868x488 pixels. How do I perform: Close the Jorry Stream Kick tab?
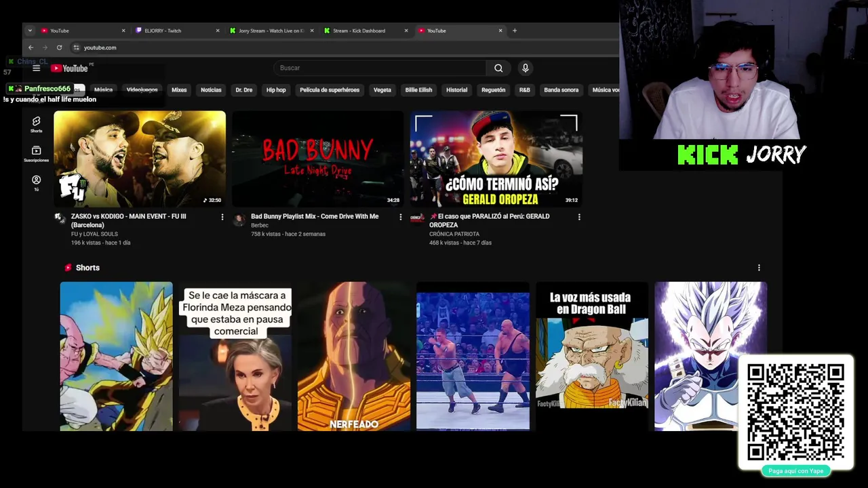(312, 30)
